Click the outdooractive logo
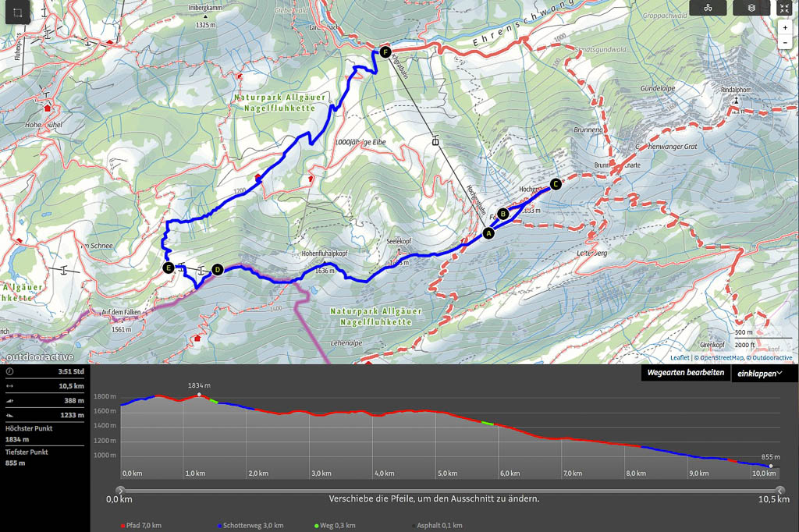This screenshot has height=532, width=799. coord(39,357)
